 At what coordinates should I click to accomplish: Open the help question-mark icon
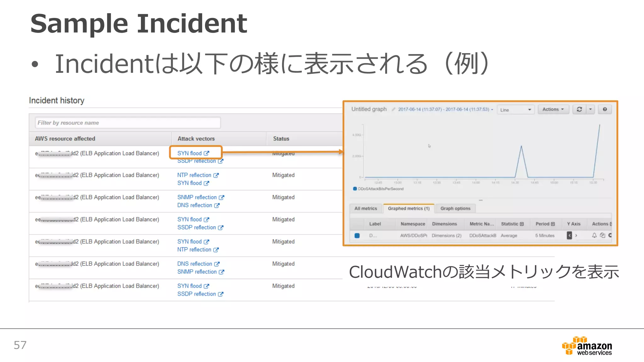coord(605,109)
